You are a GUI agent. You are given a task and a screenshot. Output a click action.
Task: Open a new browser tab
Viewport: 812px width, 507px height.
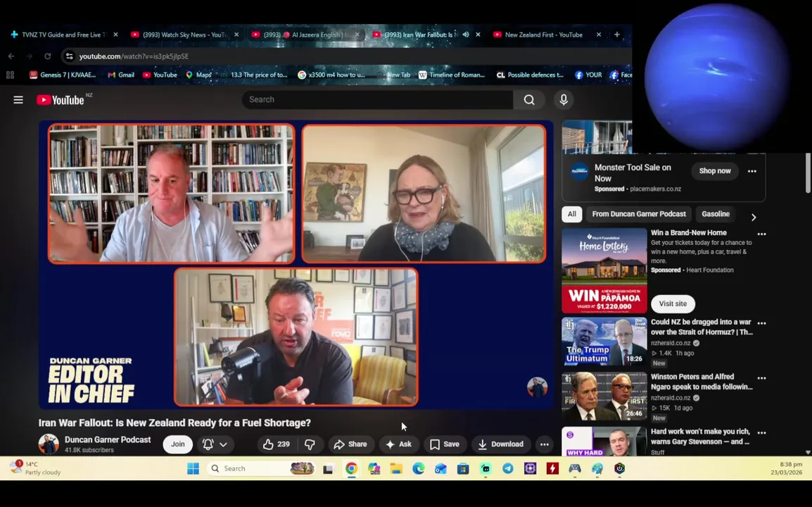click(617, 35)
